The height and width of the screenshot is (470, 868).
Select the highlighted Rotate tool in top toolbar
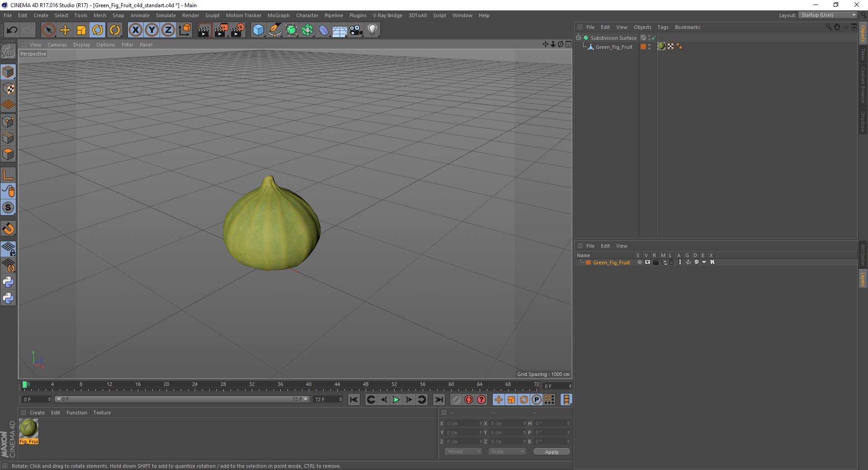98,30
